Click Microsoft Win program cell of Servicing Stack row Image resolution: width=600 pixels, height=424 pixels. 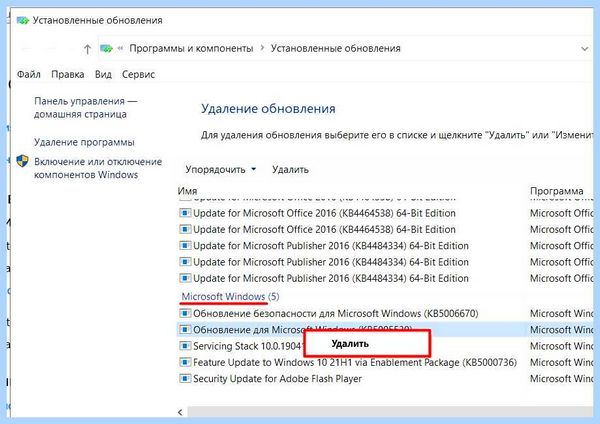click(561, 346)
